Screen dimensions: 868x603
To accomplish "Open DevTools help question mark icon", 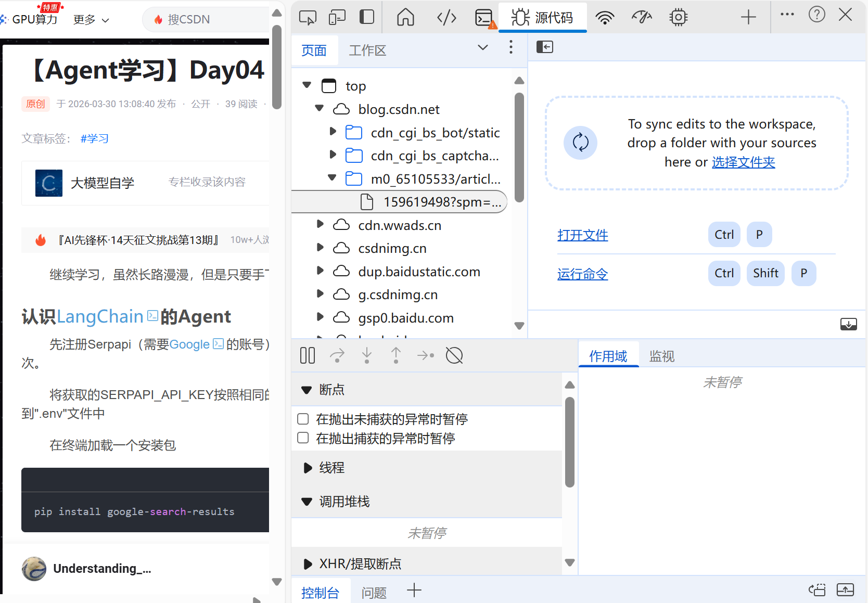I will [817, 15].
